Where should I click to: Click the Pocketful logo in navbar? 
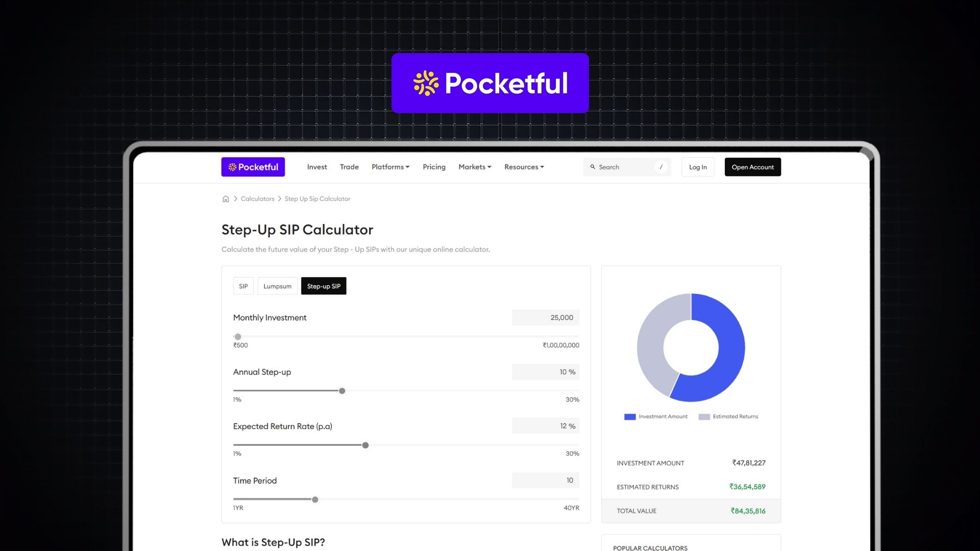(x=253, y=167)
